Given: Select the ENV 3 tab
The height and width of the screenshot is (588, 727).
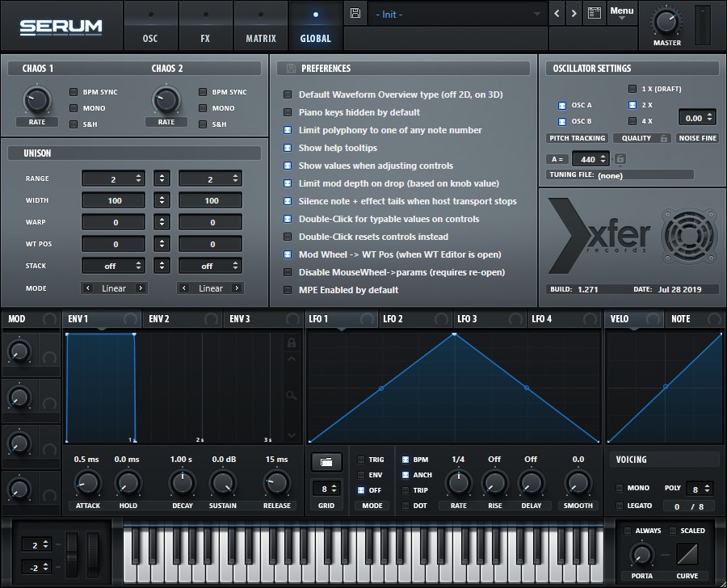Looking at the screenshot, I should click(x=263, y=319).
